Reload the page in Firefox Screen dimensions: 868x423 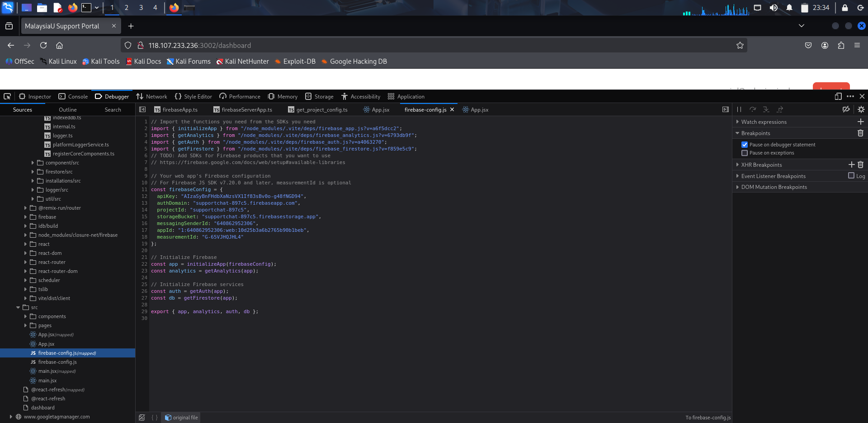coord(43,45)
